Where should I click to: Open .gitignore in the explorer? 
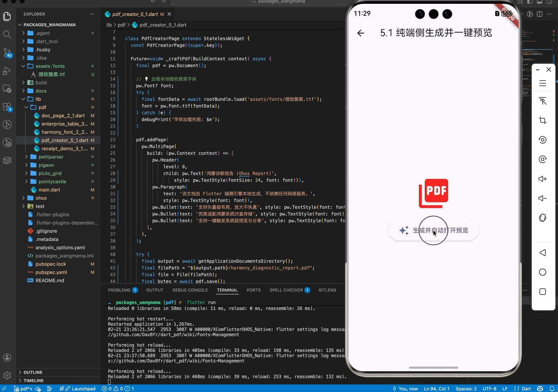pos(46,231)
